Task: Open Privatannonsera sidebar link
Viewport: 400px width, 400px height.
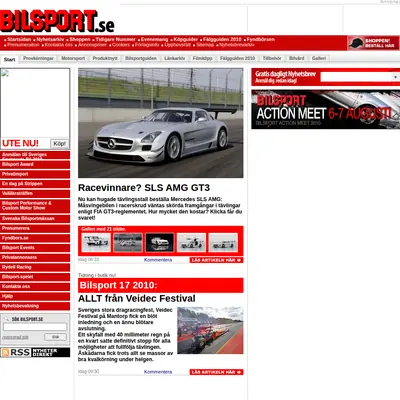Action: tap(35, 257)
